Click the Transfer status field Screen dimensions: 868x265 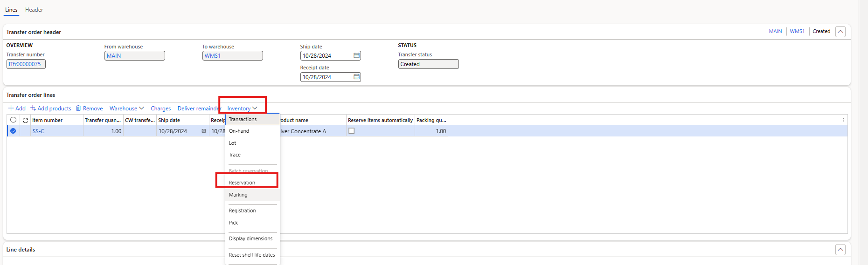(428, 64)
